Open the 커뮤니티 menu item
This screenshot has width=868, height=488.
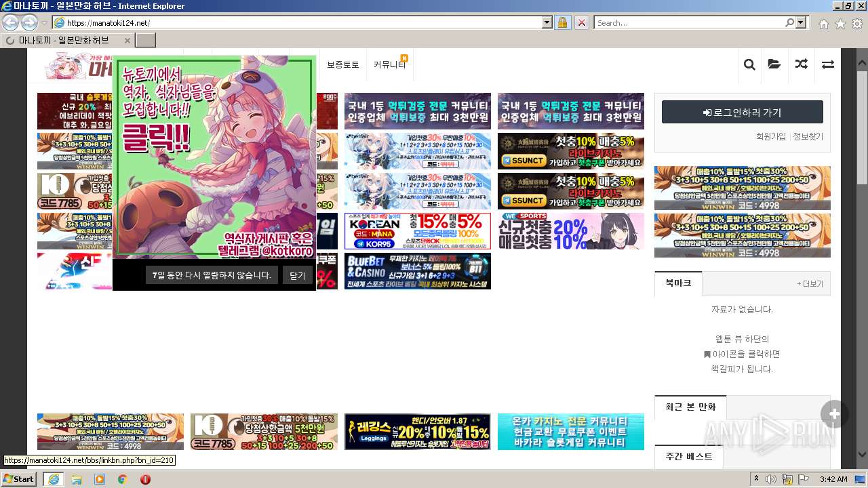[x=389, y=65]
